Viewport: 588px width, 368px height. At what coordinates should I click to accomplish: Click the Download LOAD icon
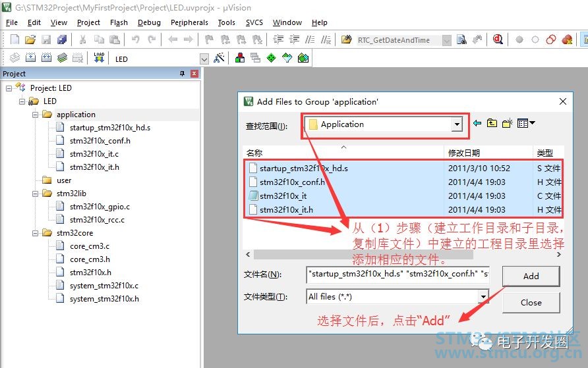99,58
